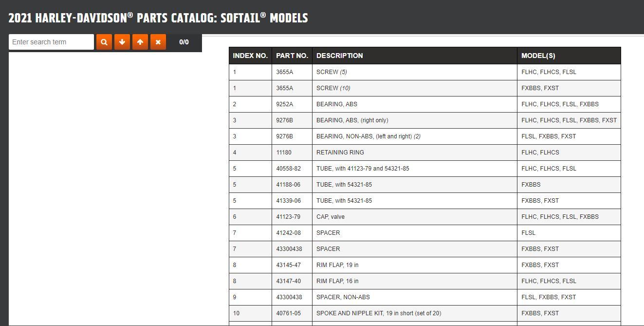Clear search with the X button
Screen dimensions: 644x326
click(x=158, y=42)
